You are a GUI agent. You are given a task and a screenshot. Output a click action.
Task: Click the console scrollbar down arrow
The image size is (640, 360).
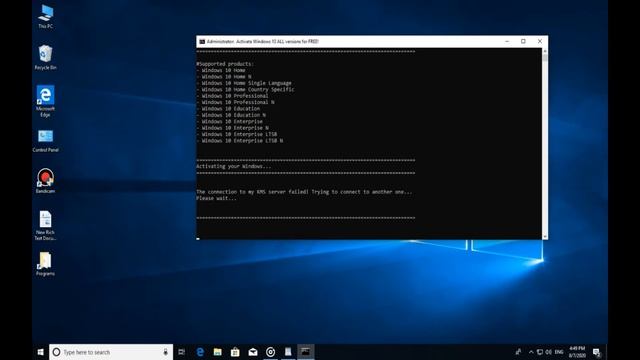point(545,236)
